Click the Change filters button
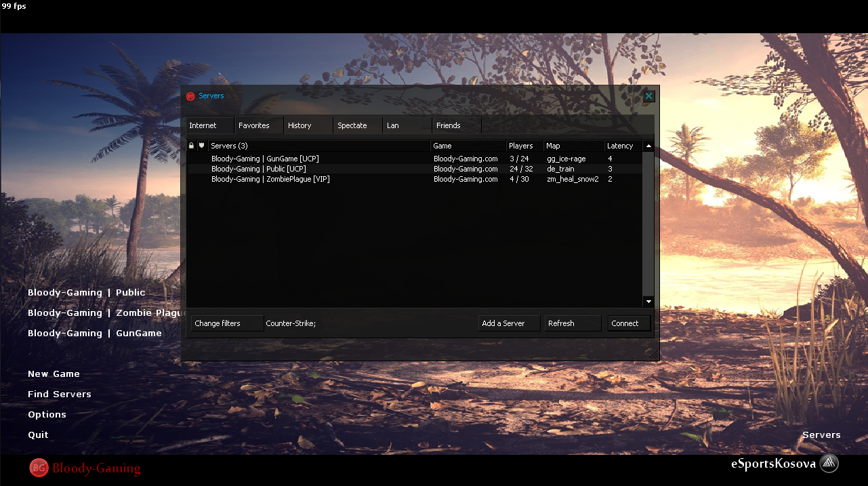Screen dimensions: 868x486 tap(227, 323)
